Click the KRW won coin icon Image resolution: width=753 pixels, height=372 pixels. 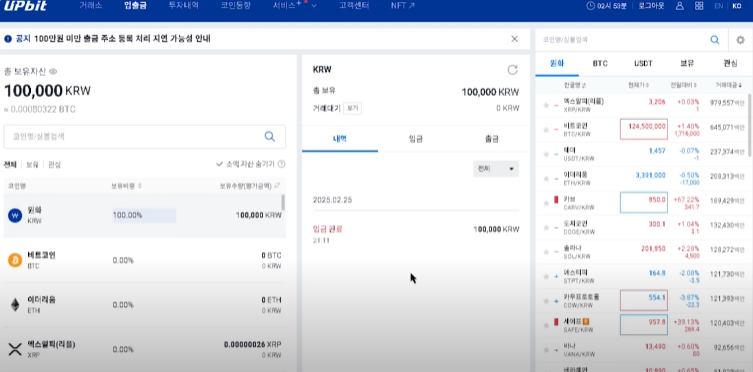pos(15,216)
